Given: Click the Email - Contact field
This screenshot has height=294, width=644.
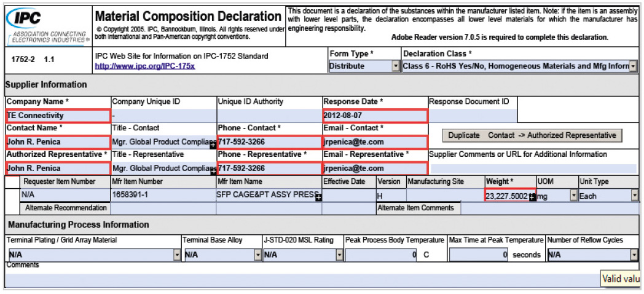Looking at the screenshot, I should [x=375, y=142].
